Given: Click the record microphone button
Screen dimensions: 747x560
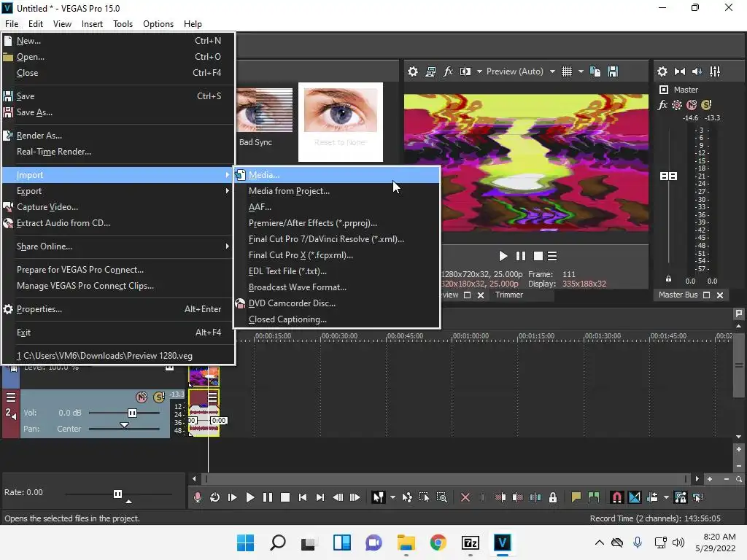Looking at the screenshot, I should [197, 497].
